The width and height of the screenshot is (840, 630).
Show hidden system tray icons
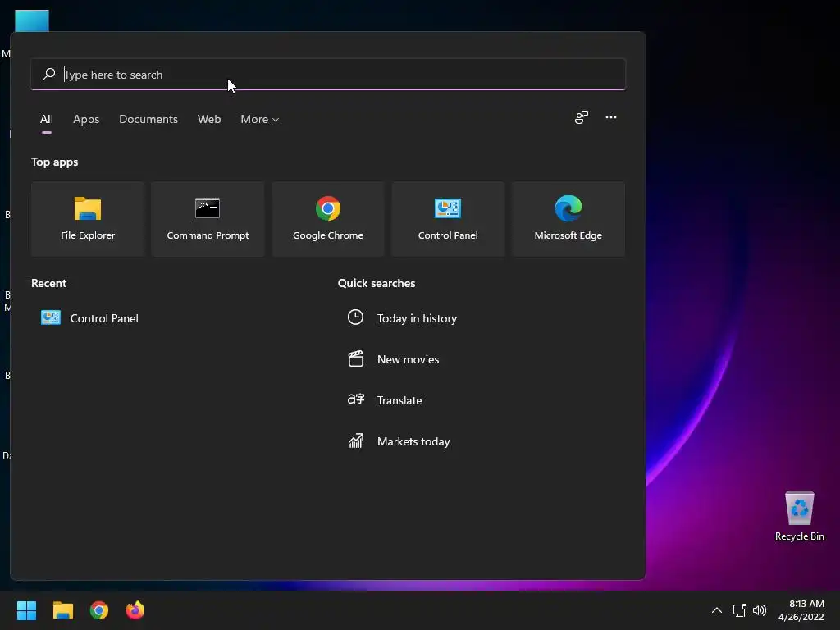coord(716,610)
